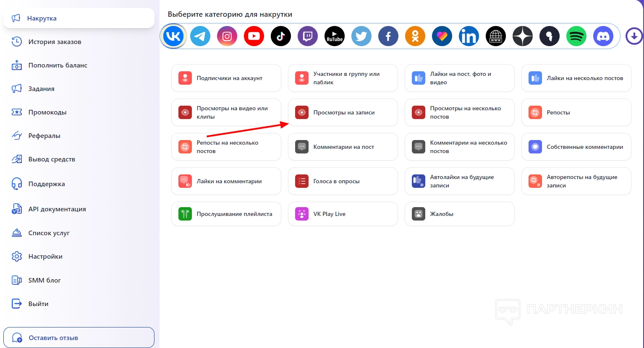Go to История заказов
The image size is (644, 348).
[x=79, y=42]
